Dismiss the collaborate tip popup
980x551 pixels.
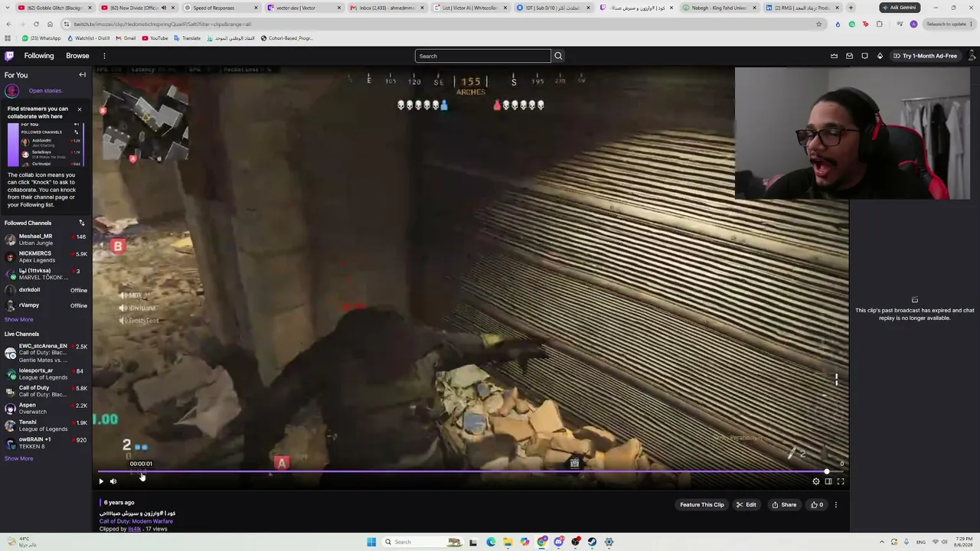click(x=79, y=109)
